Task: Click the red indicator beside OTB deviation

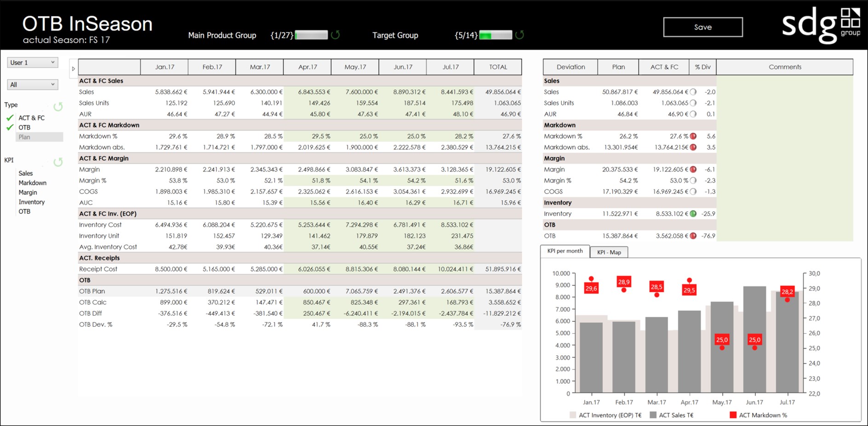Action: 693,236
